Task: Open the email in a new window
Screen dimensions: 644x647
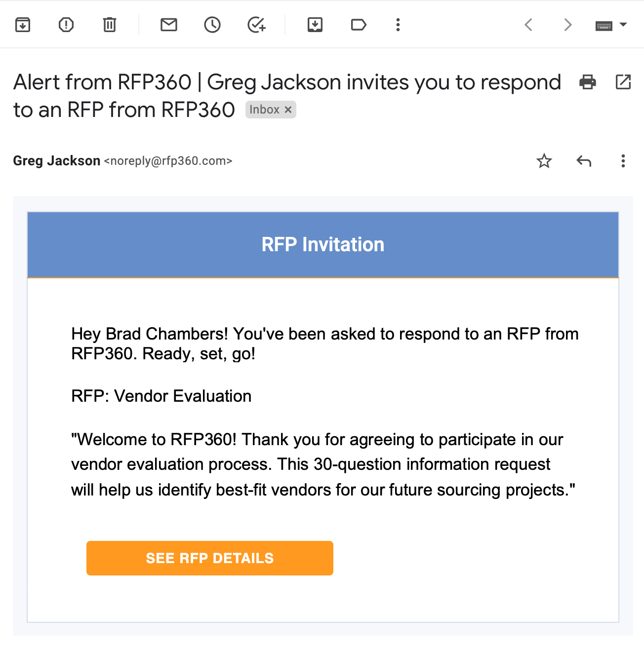Action: click(x=623, y=82)
